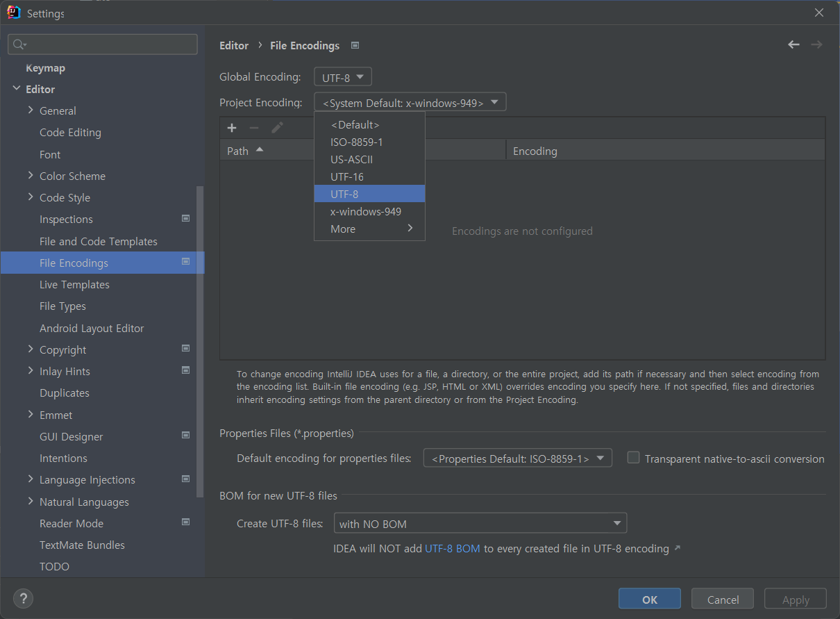Click the OK button

point(650,599)
